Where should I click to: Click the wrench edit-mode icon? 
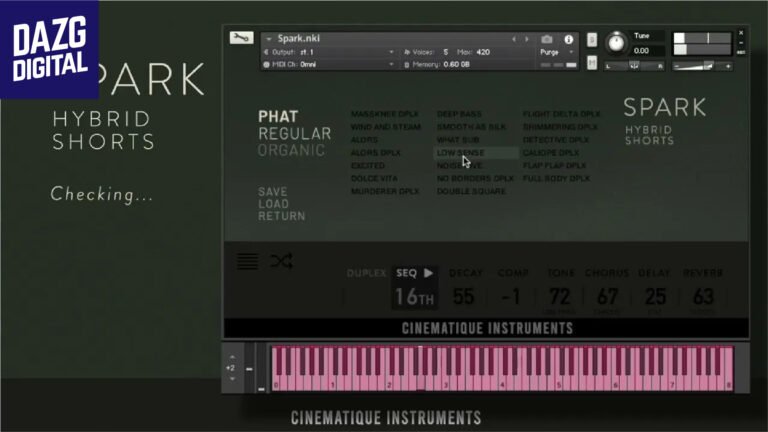pos(241,38)
